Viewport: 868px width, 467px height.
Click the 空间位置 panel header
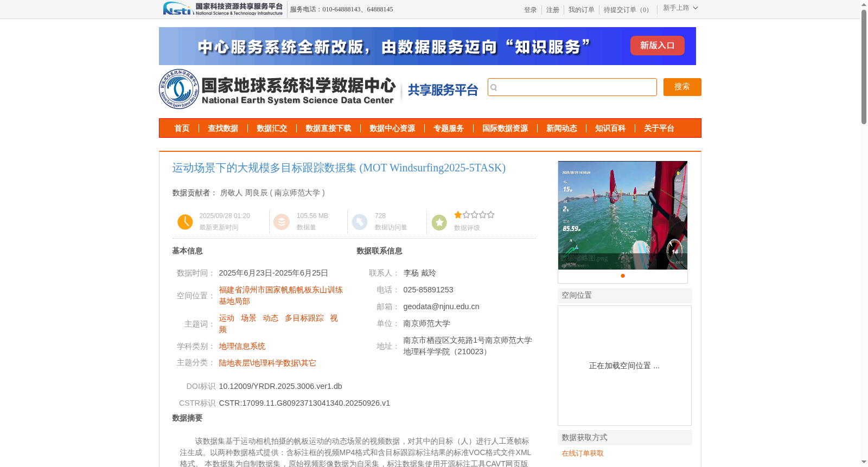pos(625,296)
